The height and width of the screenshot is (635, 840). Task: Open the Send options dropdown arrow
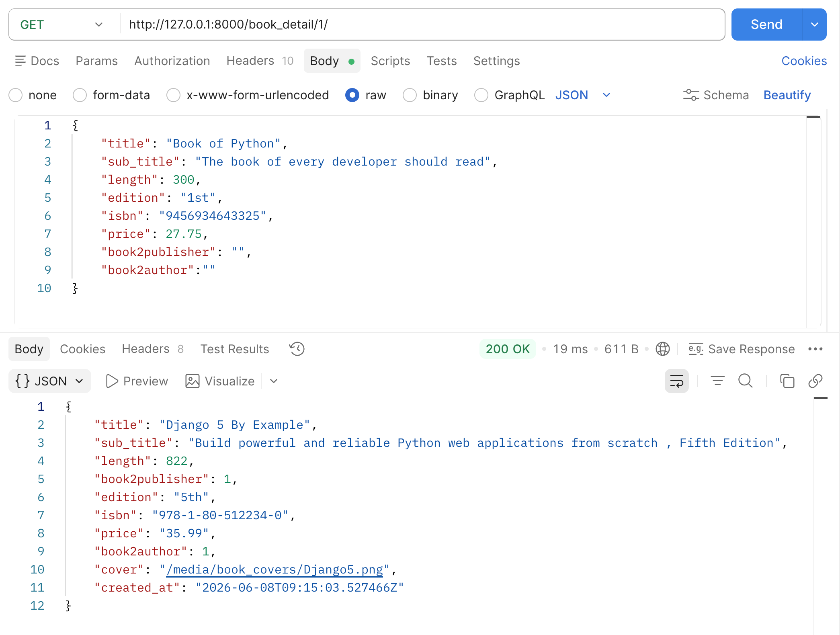pyautogui.click(x=815, y=25)
